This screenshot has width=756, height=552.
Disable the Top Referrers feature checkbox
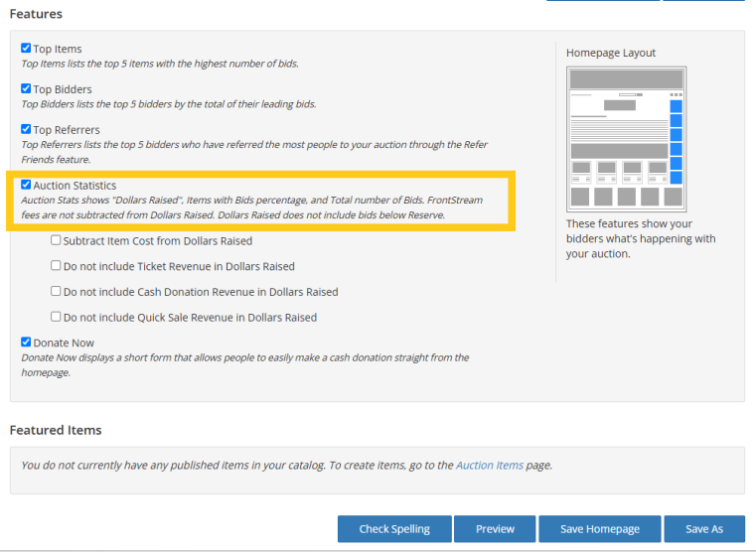click(26, 129)
